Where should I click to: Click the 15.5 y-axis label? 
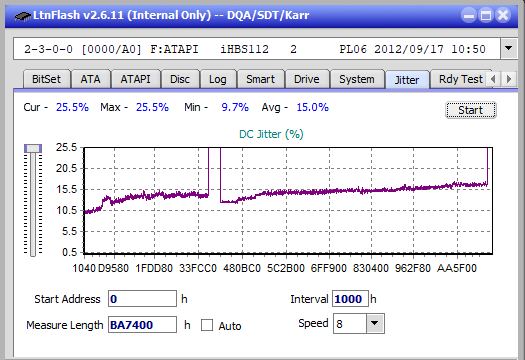click(66, 189)
